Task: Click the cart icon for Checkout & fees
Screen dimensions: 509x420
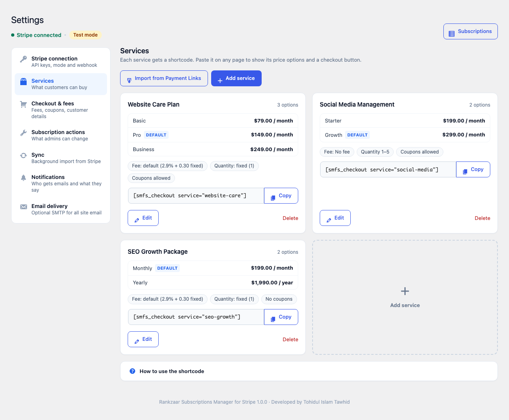Action: point(23,104)
